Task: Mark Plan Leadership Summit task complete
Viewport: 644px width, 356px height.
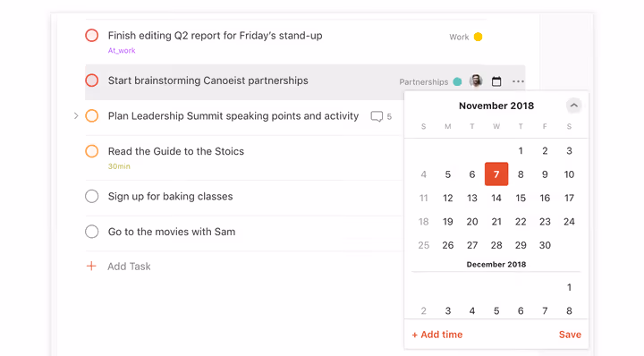Action: click(91, 115)
